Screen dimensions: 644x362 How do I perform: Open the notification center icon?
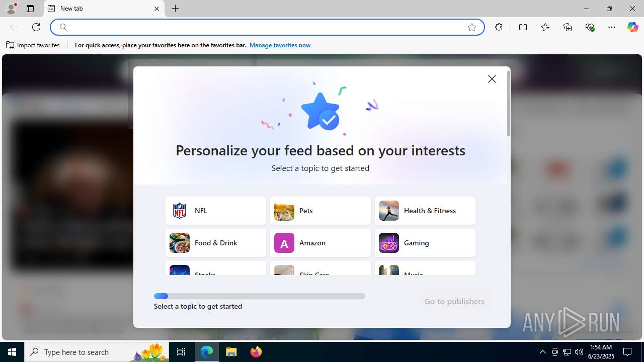627,352
